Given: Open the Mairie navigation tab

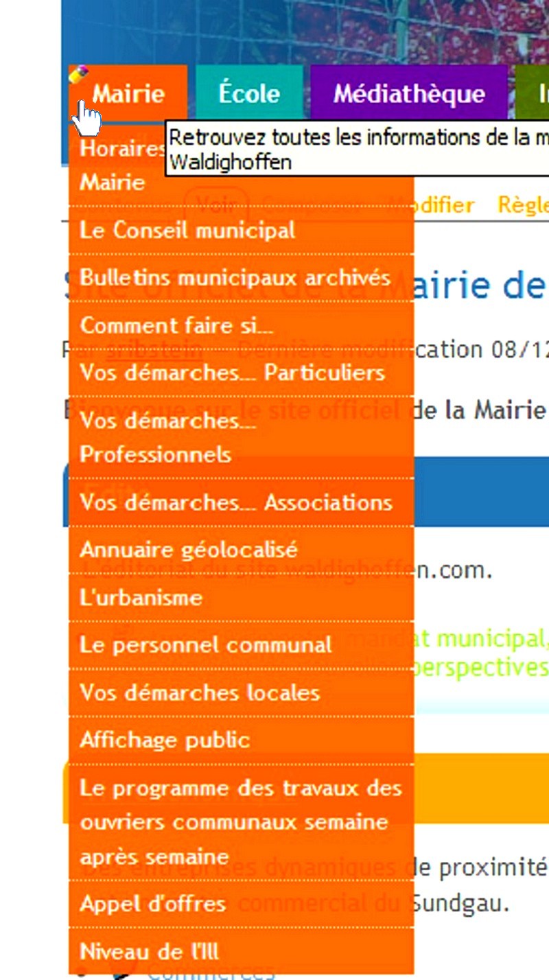Looking at the screenshot, I should (x=129, y=93).
